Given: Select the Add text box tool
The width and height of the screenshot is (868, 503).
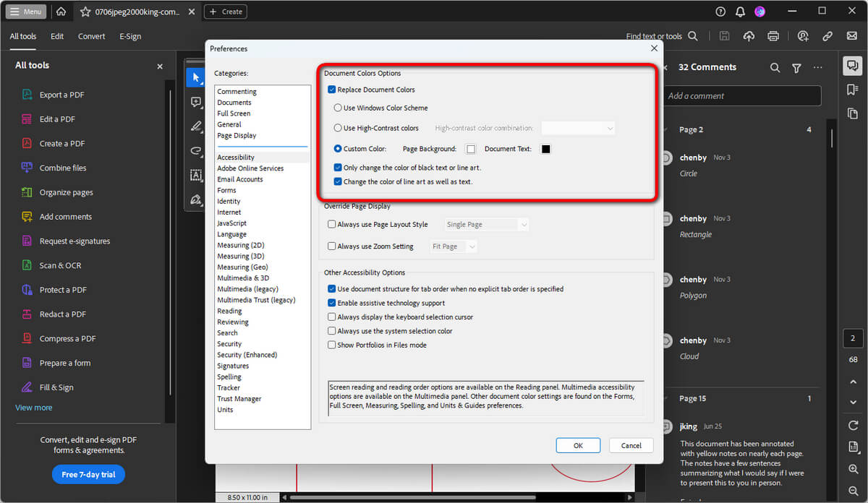Looking at the screenshot, I should 195,176.
